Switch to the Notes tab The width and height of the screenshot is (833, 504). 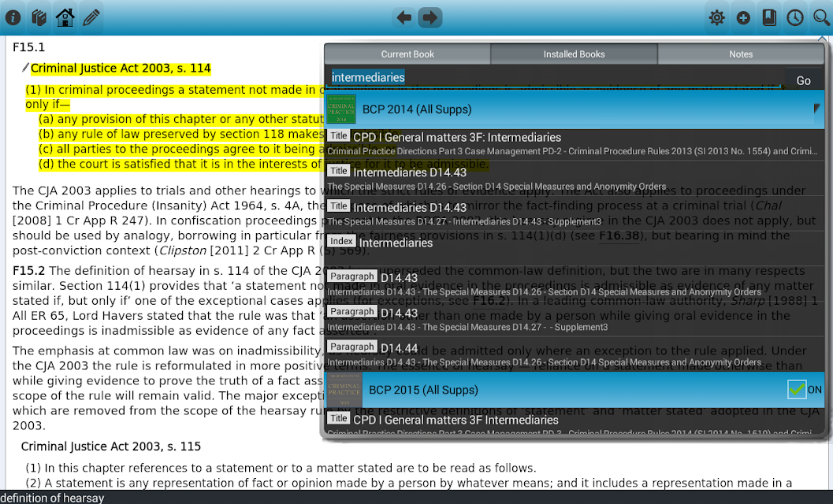click(x=741, y=54)
